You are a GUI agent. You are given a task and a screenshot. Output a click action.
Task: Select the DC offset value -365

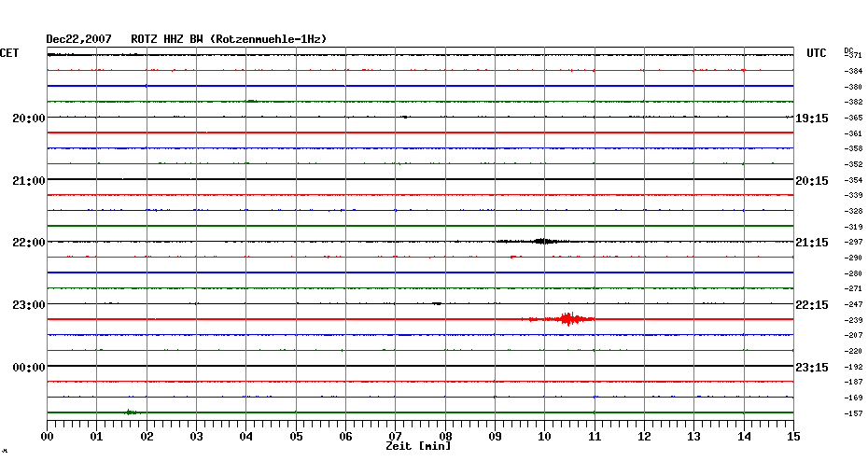coord(853,118)
